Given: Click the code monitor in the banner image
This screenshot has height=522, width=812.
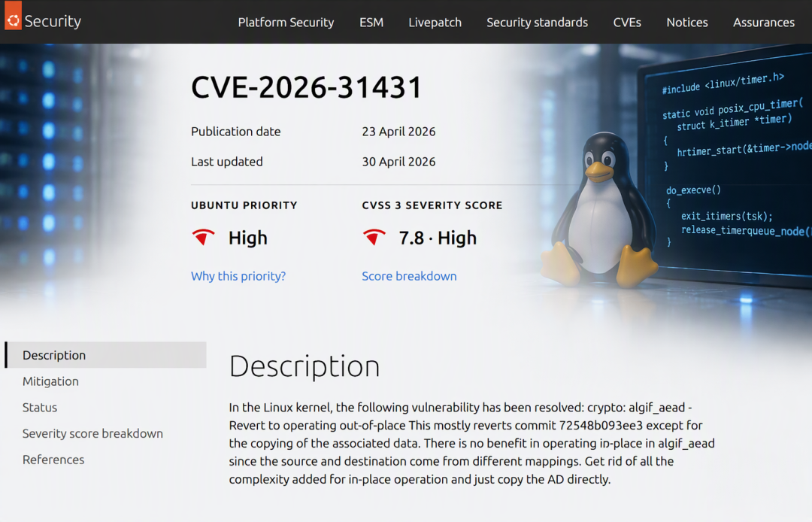Looking at the screenshot, I should (725, 165).
